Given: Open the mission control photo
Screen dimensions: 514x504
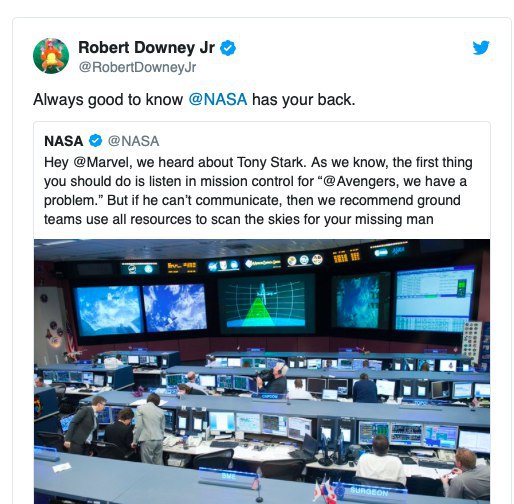Looking at the screenshot, I should tap(262, 371).
